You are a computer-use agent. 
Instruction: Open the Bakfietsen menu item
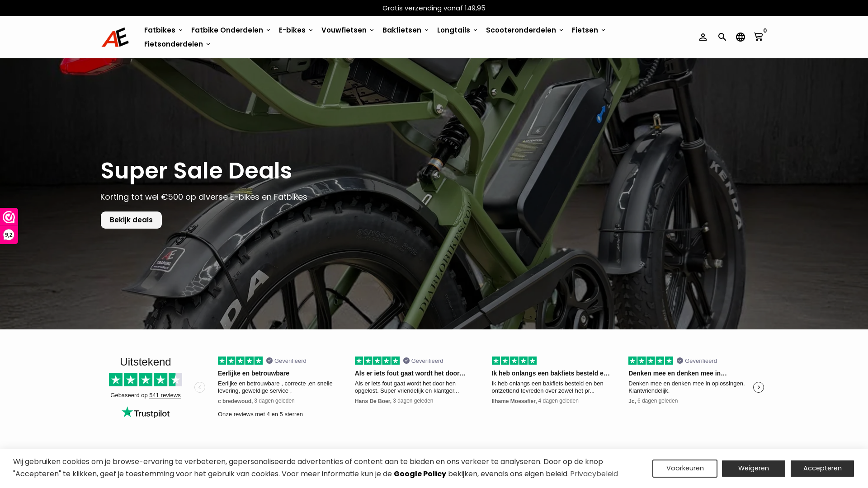pyautogui.click(x=405, y=30)
